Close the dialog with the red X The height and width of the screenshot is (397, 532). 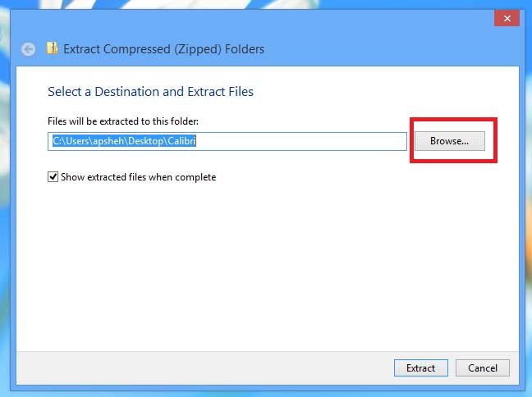(x=507, y=18)
